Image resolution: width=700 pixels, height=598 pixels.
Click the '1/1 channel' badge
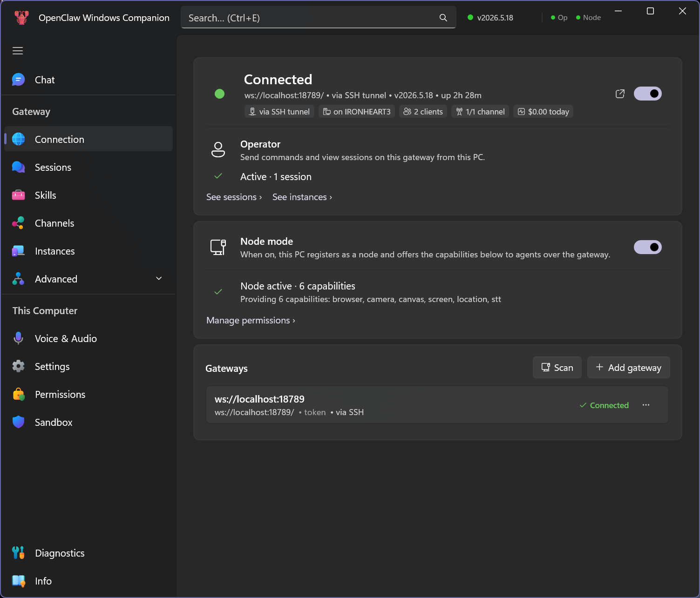tap(480, 112)
